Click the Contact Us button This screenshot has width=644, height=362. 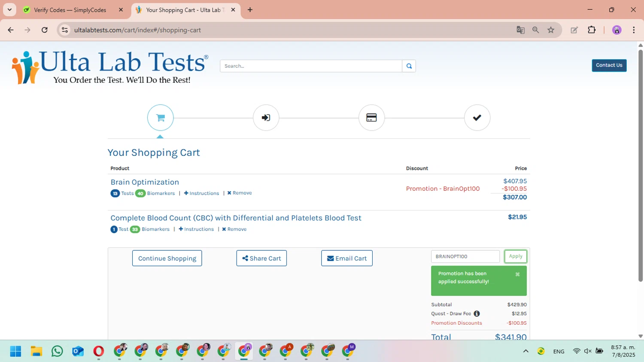[609, 65]
